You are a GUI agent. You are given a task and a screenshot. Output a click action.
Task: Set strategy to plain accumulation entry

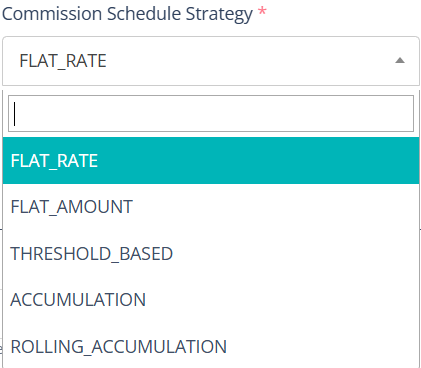click(211, 300)
